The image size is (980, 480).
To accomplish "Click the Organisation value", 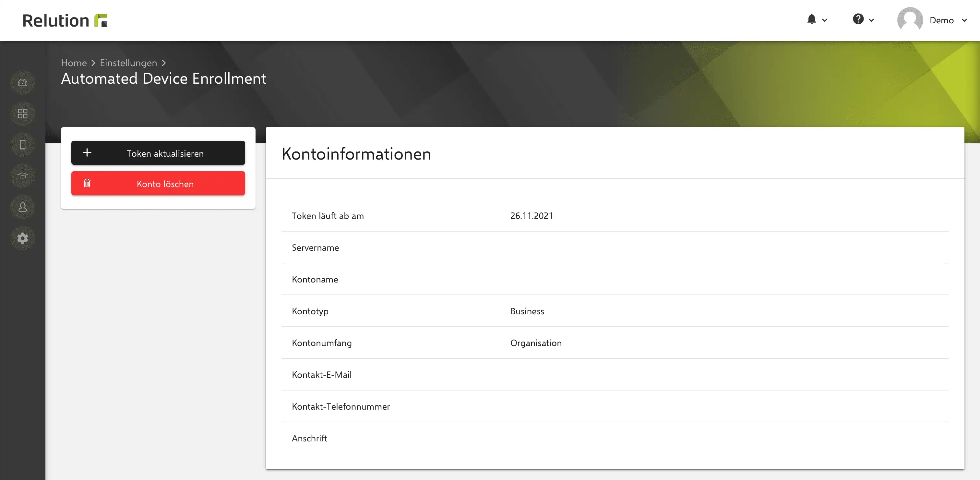I will [x=536, y=343].
